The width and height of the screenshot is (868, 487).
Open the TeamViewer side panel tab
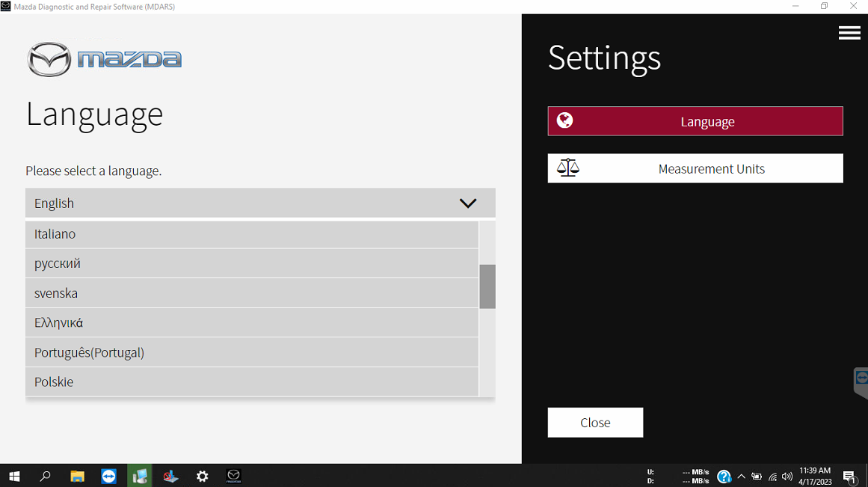(861, 380)
